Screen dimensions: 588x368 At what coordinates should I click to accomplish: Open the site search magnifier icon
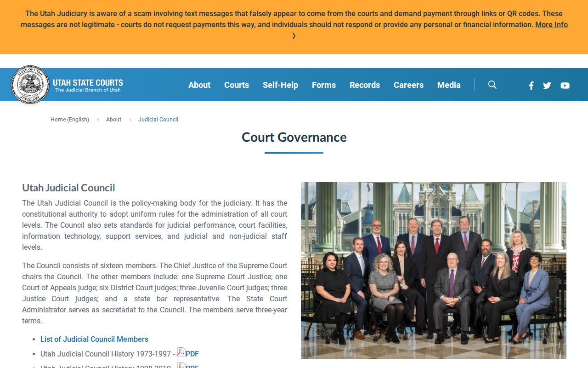pos(492,85)
